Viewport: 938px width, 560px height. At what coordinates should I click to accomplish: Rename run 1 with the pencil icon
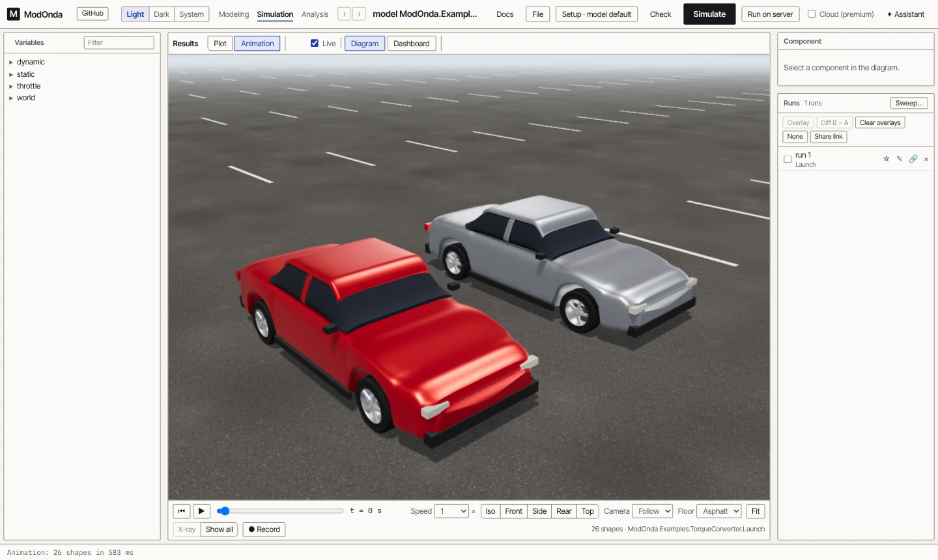tap(900, 159)
